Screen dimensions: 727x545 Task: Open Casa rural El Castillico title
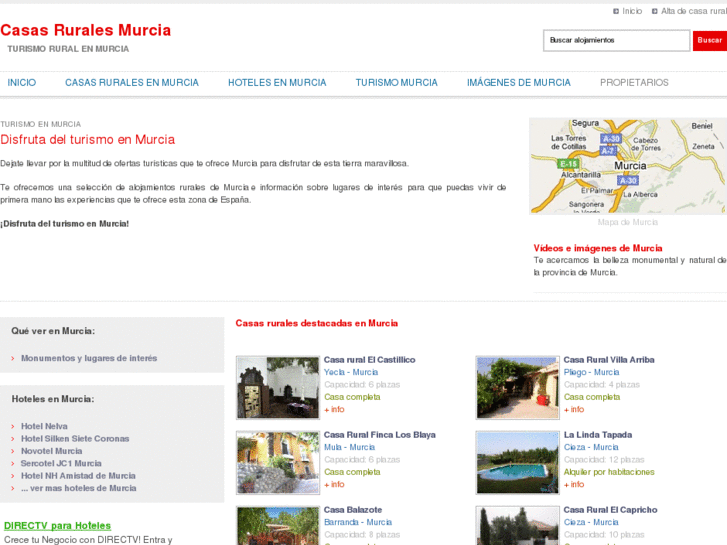(370, 360)
